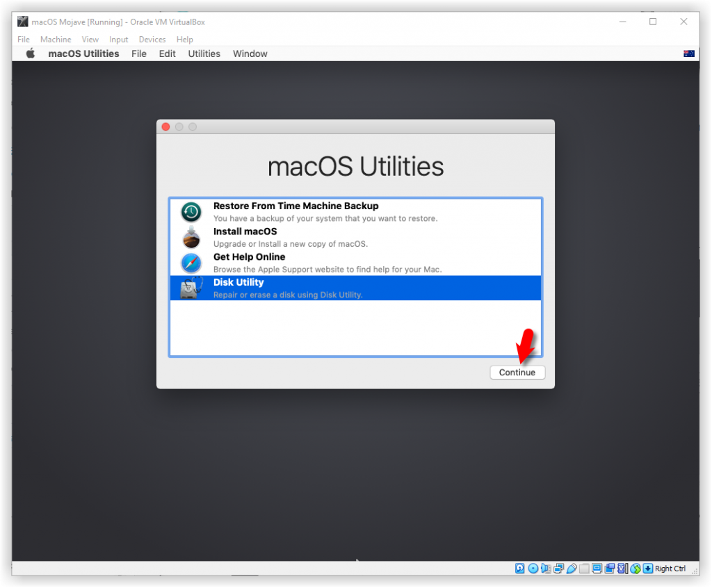Click the hard disk activity indicator

coord(520,569)
